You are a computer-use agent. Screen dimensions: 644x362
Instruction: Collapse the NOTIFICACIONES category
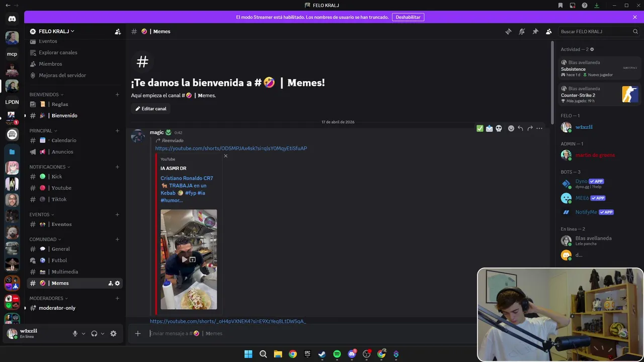pos(49,167)
